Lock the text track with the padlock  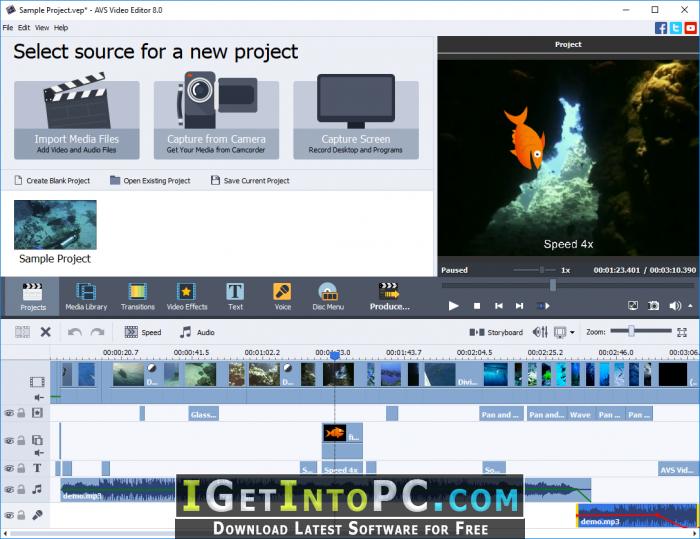21,468
